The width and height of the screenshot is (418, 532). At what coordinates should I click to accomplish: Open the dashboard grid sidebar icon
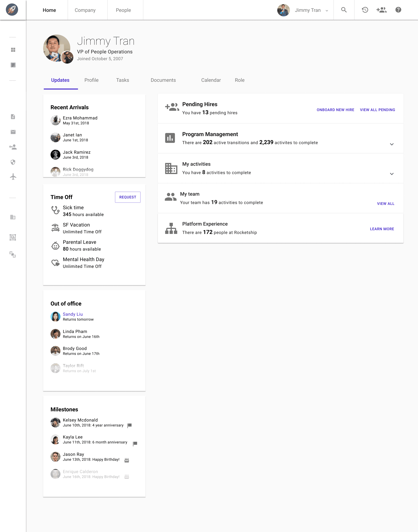click(13, 50)
